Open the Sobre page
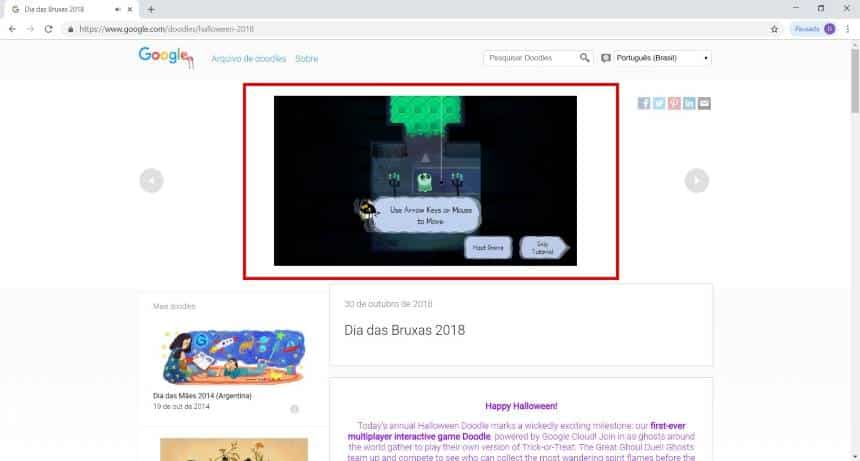 pos(306,59)
